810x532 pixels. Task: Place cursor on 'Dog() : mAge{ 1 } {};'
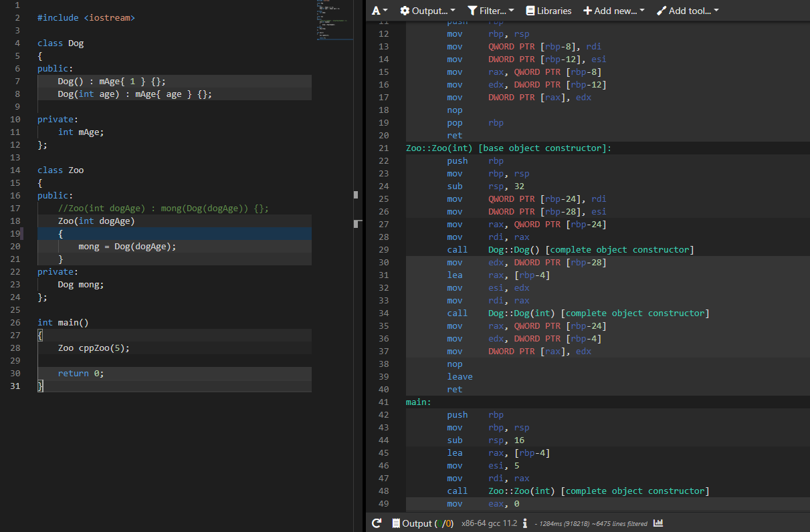[111, 82]
